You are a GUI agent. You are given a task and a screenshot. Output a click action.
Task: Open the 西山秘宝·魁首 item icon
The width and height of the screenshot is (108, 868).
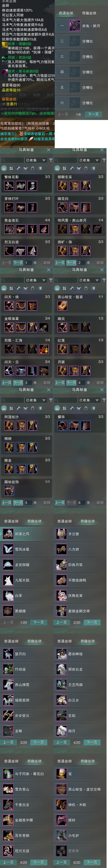pos(62,306)
